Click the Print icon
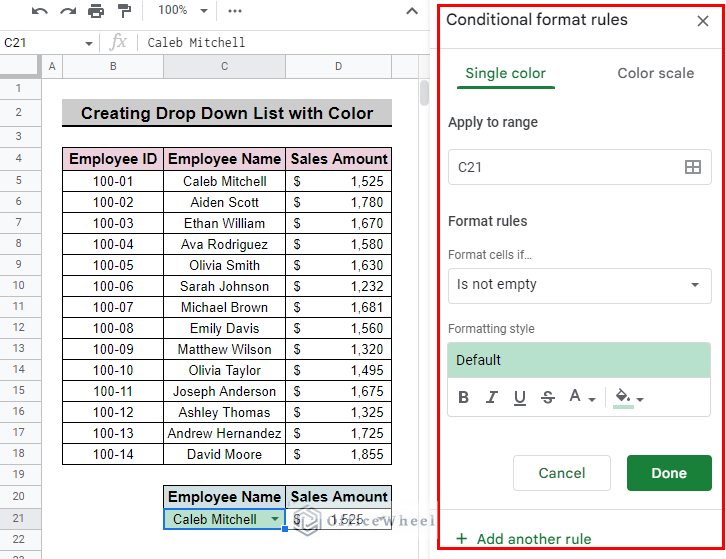The width and height of the screenshot is (726, 559). (x=96, y=11)
